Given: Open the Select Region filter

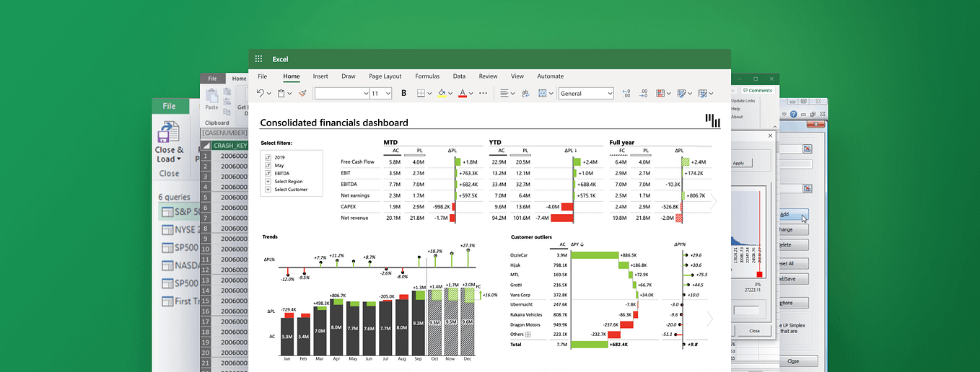Looking at the screenshot, I should [x=268, y=181].
